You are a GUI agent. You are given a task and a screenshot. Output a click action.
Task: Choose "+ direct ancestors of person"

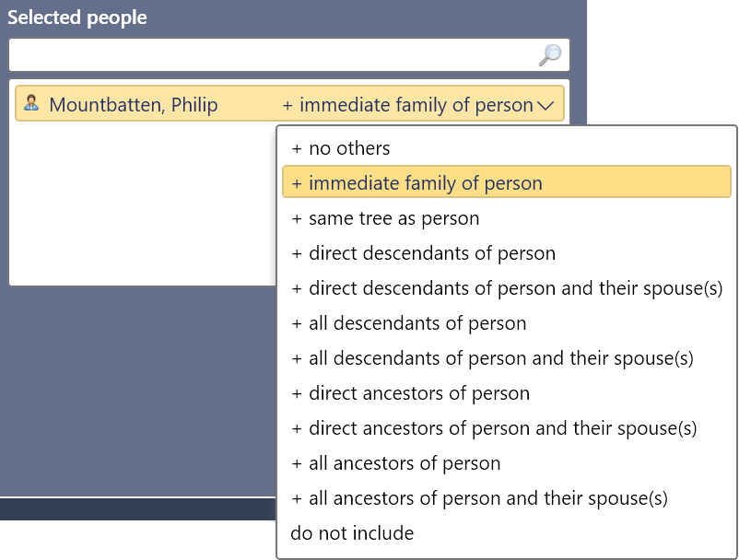coord(410,393)
